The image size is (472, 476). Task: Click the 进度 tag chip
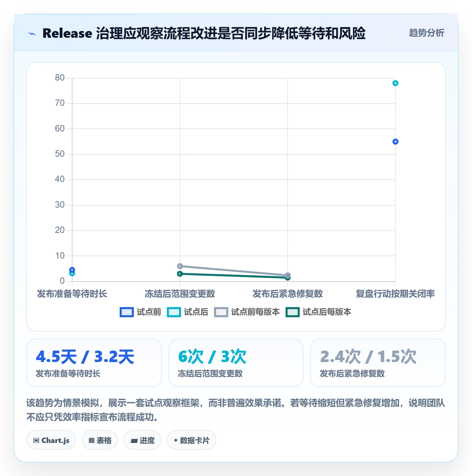142,440
